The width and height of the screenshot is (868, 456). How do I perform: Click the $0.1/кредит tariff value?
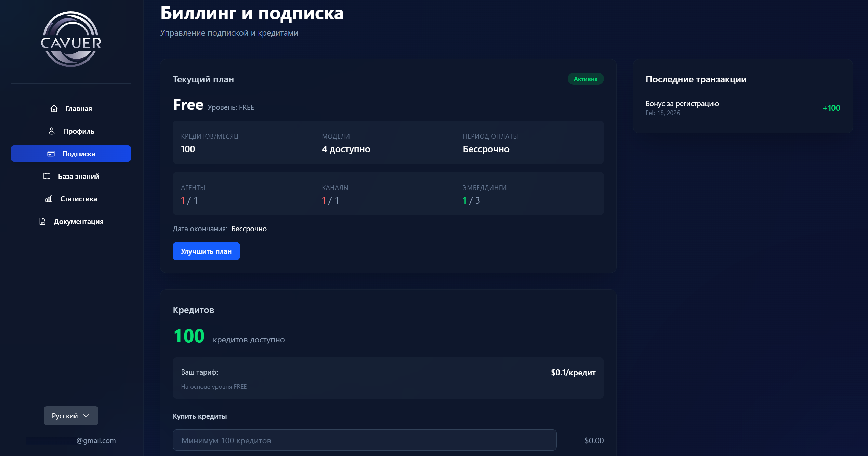pos(573,373)
